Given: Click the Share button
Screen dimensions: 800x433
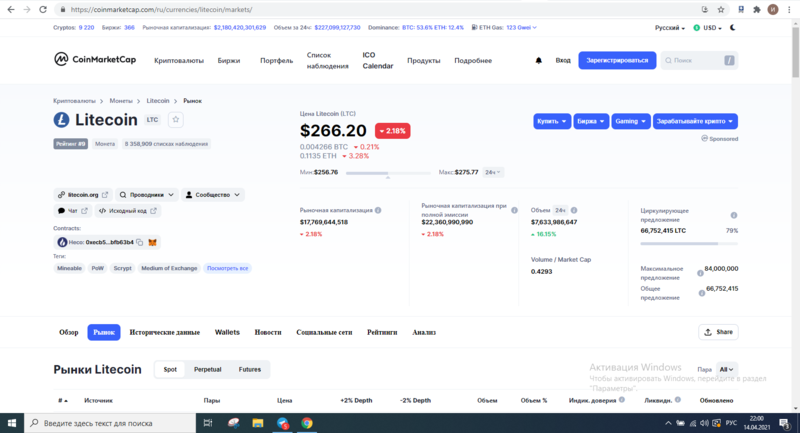Looking at the screenshot, I should point(718,332).
